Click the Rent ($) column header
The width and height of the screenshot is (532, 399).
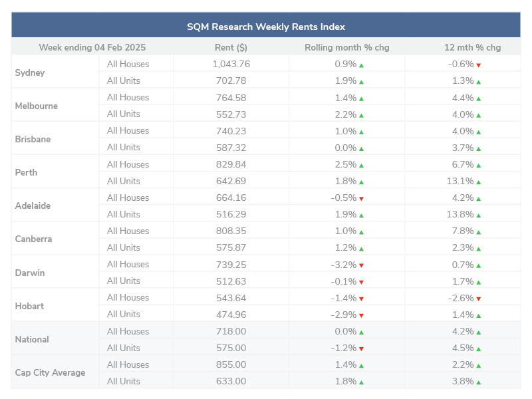[231, 47]
